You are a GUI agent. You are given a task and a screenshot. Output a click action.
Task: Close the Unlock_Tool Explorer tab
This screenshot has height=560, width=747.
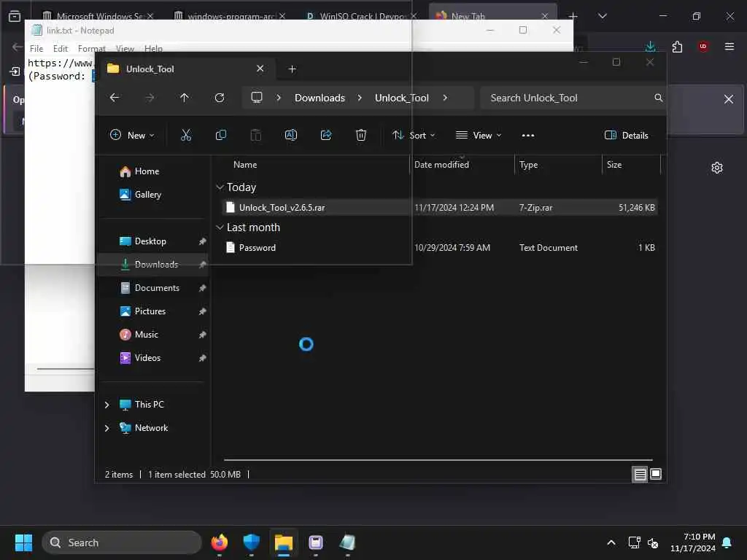coord(260,69)
